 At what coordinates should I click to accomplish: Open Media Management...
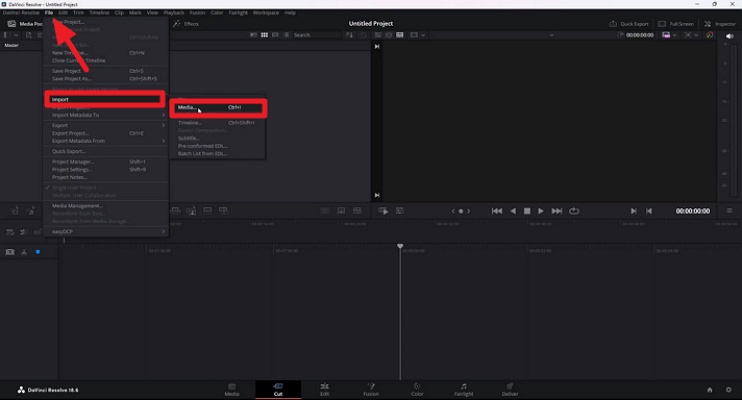point(106,206)
